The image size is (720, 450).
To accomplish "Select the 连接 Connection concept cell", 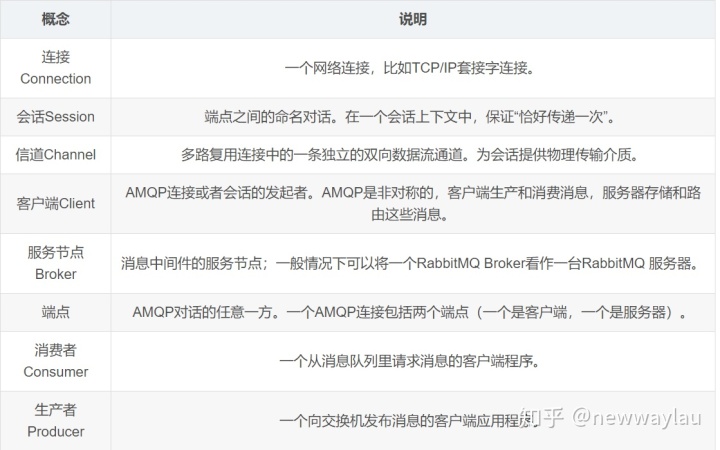I will click(x=56, y=68).
